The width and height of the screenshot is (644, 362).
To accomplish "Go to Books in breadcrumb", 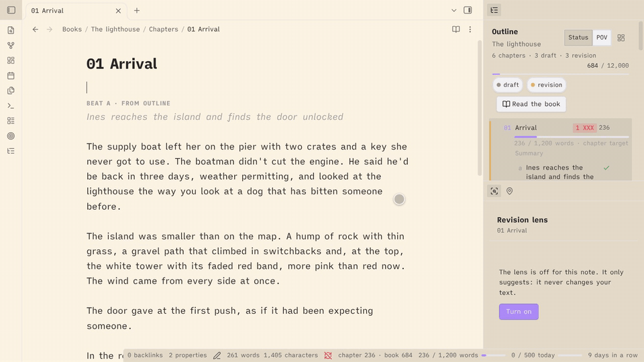I will (x=72, y=29).
